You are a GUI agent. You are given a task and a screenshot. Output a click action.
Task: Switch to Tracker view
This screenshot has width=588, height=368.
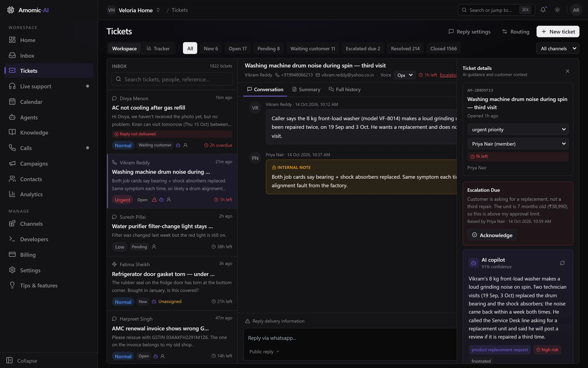tap(158, 49)
